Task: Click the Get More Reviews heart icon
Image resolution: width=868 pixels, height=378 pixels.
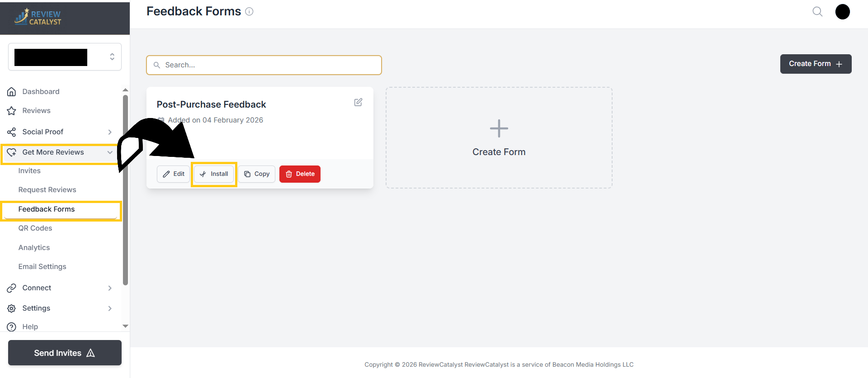Action: [12, 152]
